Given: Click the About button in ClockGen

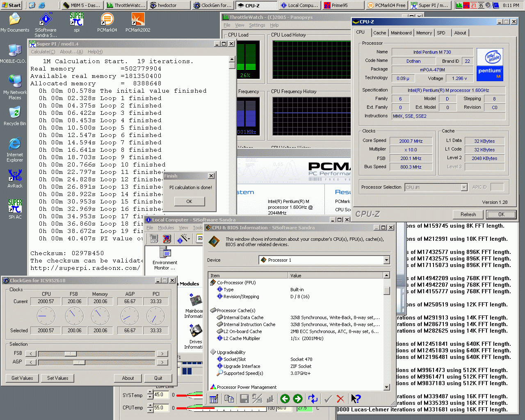Looking at the screenshot, I should click(x=128, y=378).
